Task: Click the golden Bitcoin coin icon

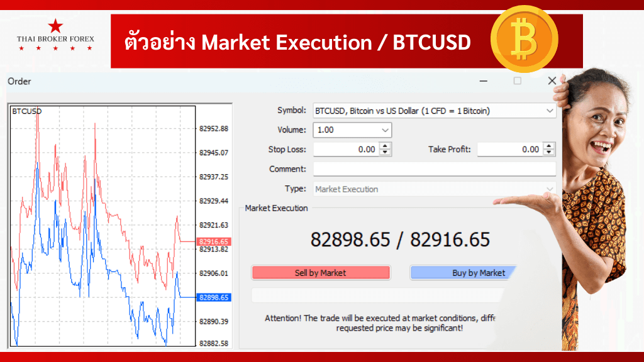Action: (x=526, y=38)
